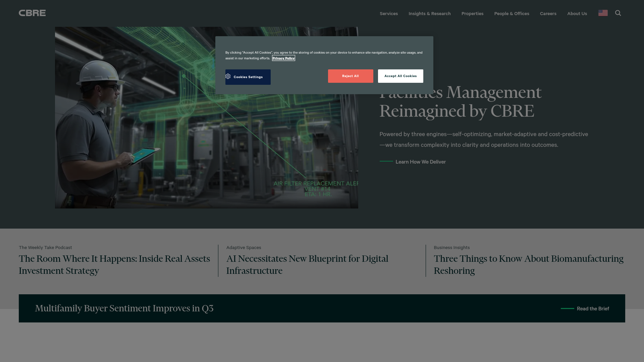Click the US flag region selector

[x=603, y=13]
